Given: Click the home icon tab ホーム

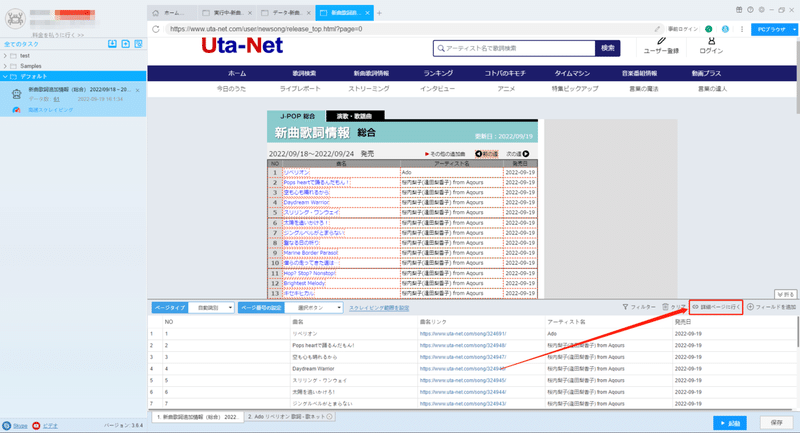Looking at the screenshot, I should tap(172, 13).
